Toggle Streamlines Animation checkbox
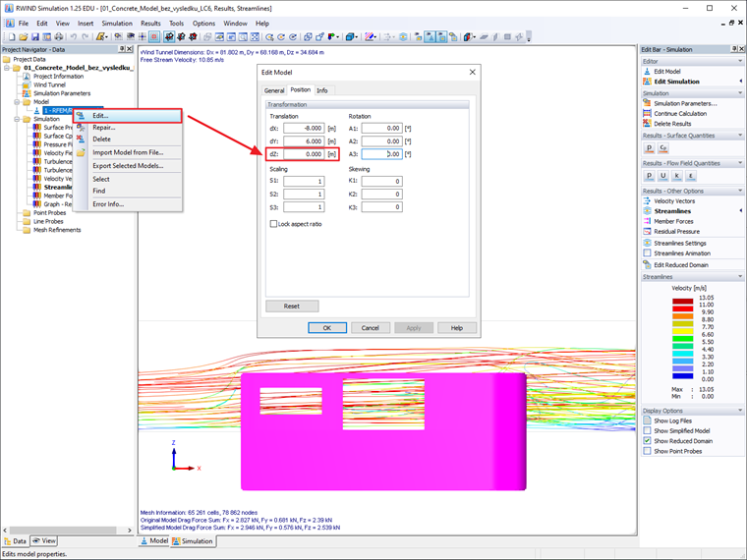747x560 pixels. click(x=647, y=253)
